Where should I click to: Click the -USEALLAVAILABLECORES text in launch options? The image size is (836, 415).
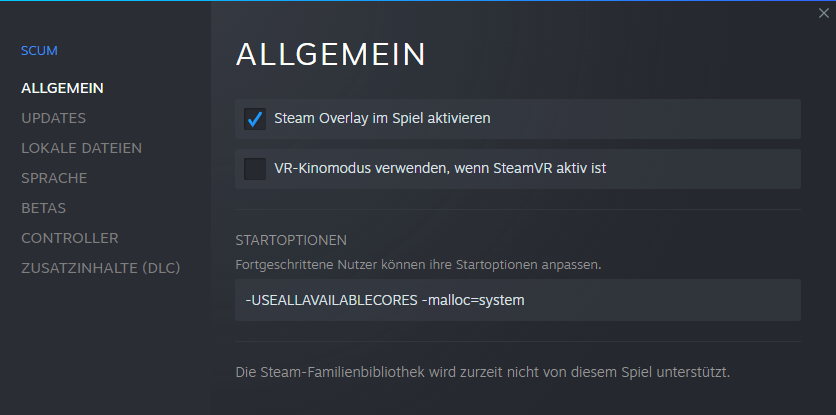click(332, 300)
